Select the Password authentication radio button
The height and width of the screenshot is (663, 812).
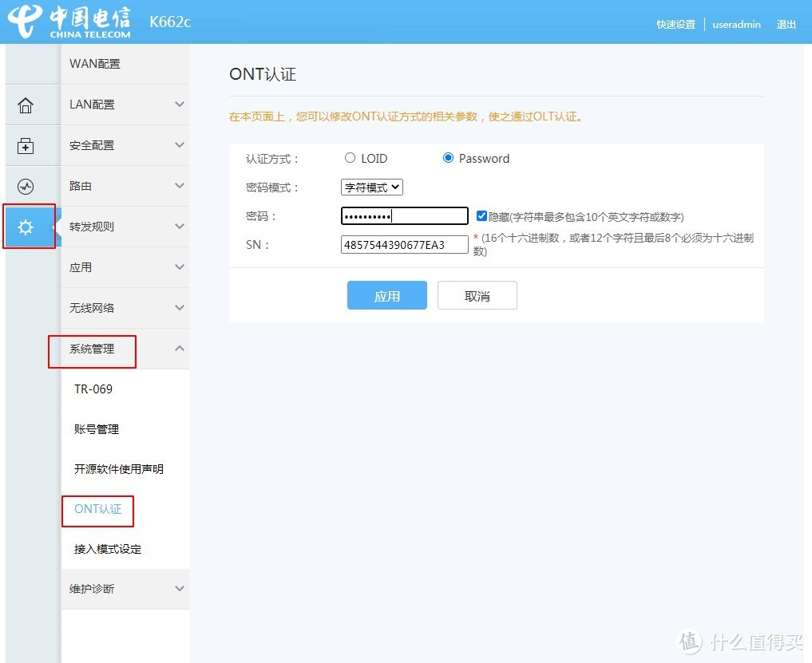tap(448, 158)
